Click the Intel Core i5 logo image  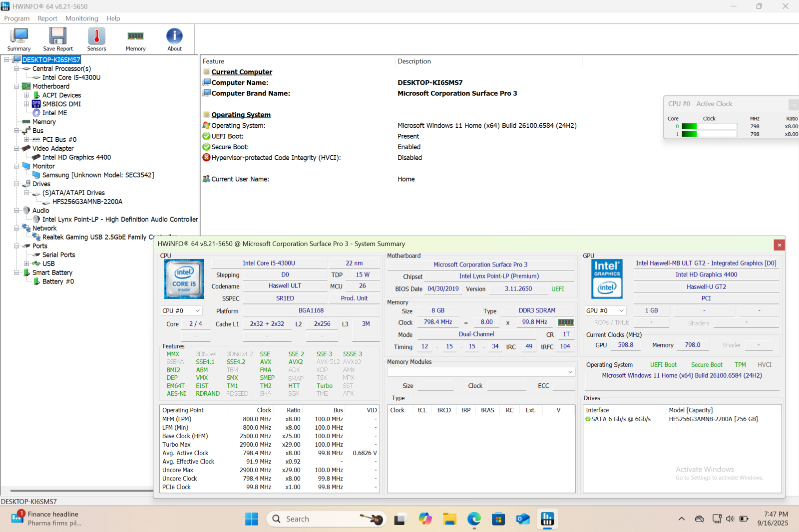[x=184, y=279]
